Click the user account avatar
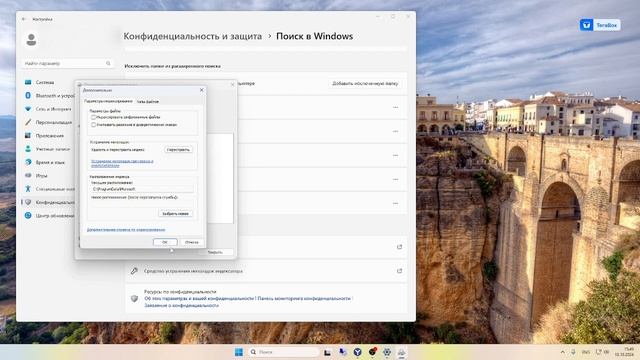The width and height of the screenshot is (640, 360). point(31,40)
